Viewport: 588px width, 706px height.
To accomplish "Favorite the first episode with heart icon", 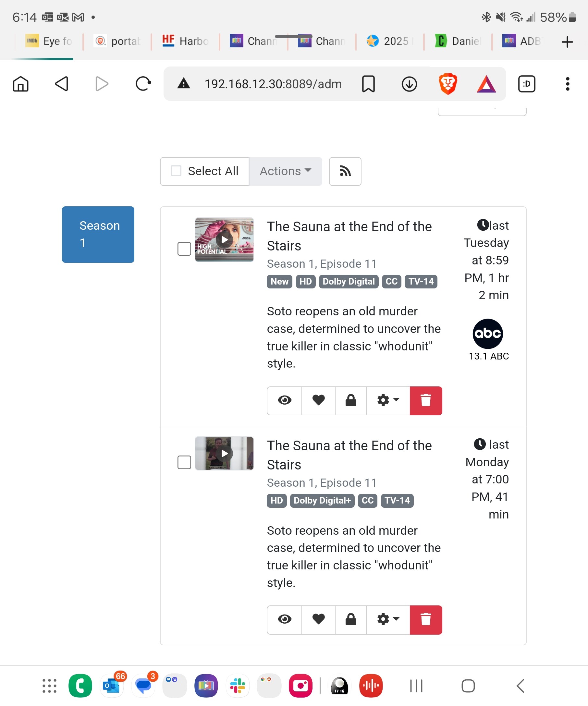I will point(318,400).
